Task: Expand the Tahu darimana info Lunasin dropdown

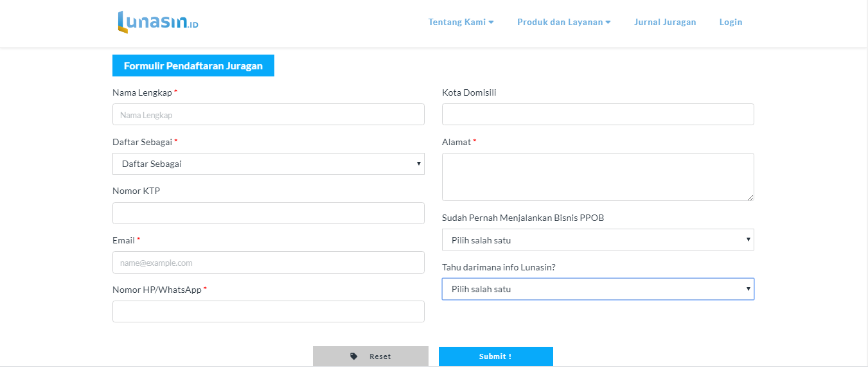Action: coord(598,289)
